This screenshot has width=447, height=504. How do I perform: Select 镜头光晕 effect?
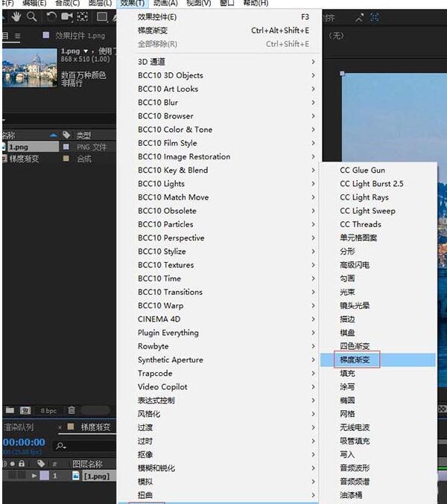click(x=378, y=306)
